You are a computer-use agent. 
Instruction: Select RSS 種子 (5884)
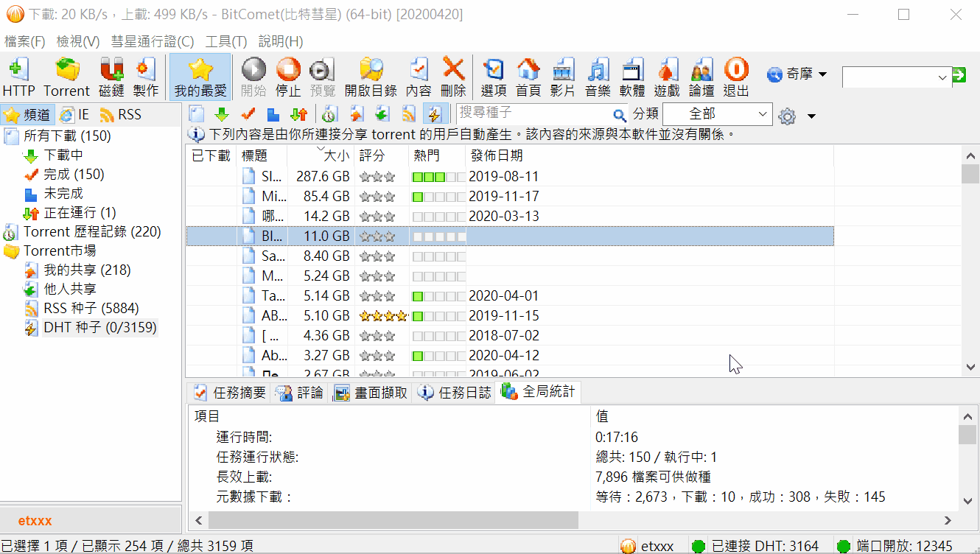(x=91, y=309)
